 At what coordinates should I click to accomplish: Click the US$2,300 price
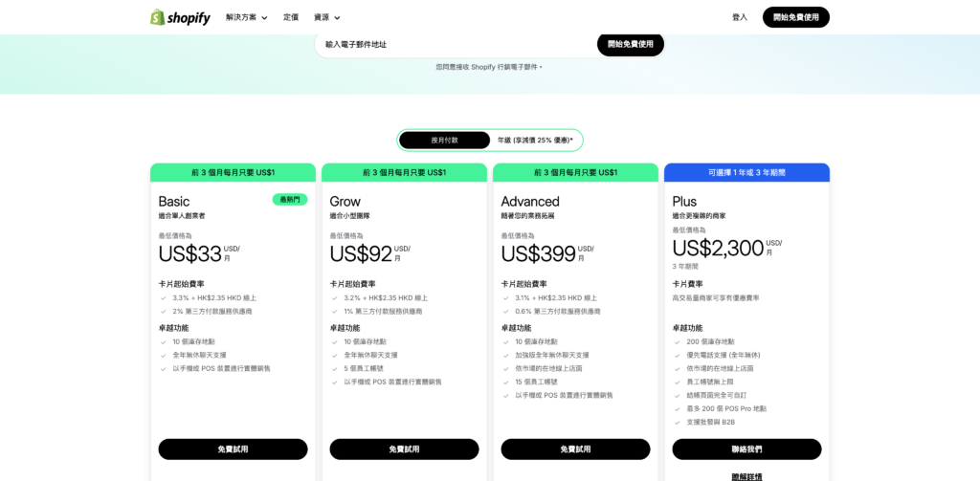click(x=718, y=248)
